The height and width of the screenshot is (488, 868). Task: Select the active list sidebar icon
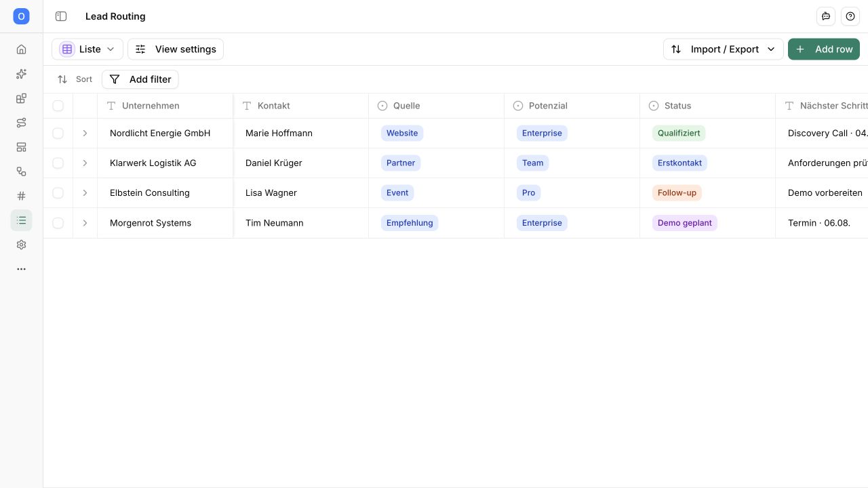point(21,220)
